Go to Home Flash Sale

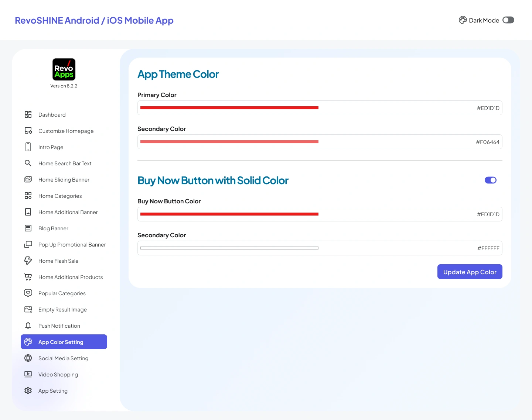click(64, 261)
